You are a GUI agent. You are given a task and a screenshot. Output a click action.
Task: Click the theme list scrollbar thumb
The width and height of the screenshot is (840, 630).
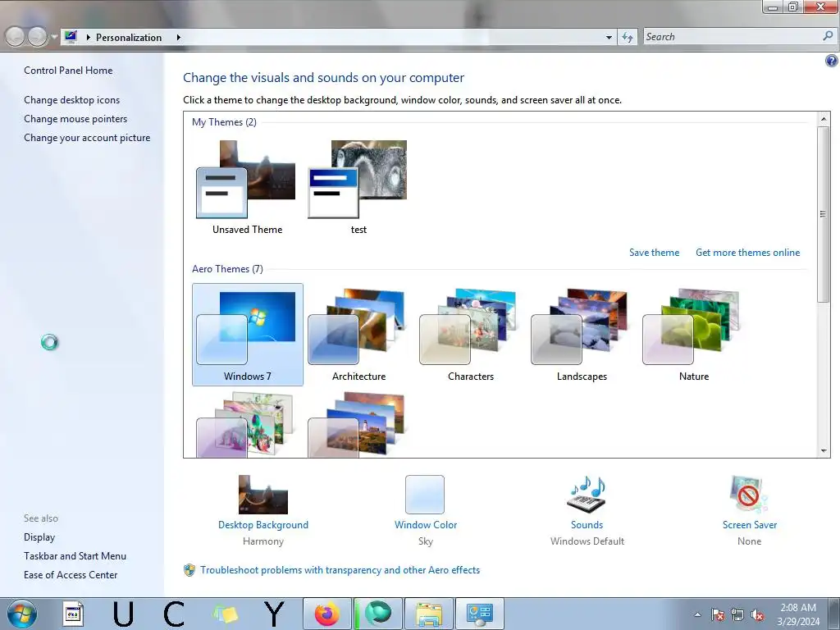[824, 214]
